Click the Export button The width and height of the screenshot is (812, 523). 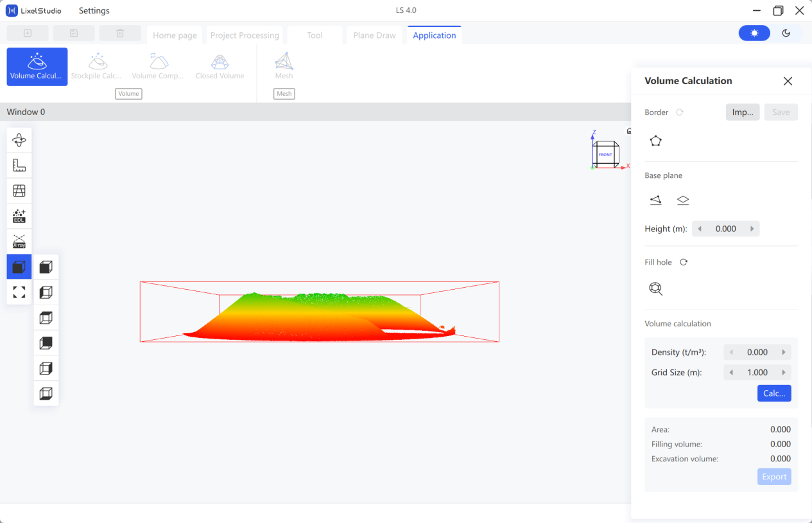[x=774, y=477]
